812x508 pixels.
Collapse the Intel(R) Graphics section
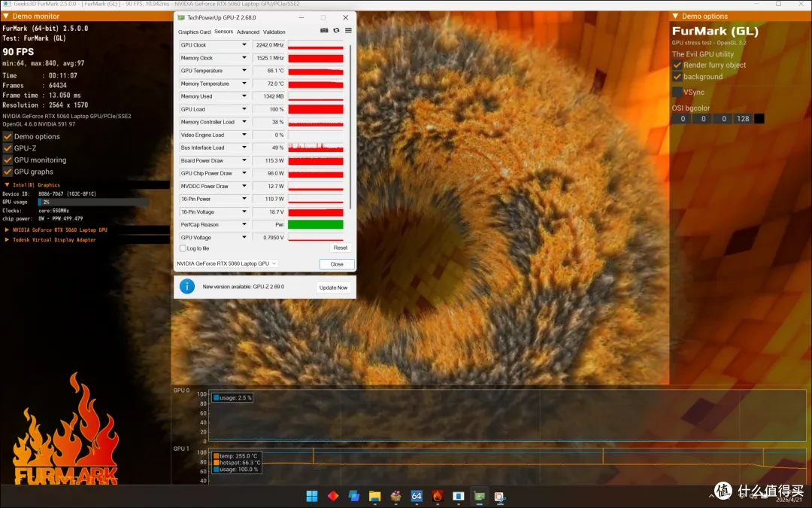pyautogui.click(x=7, y=185)
